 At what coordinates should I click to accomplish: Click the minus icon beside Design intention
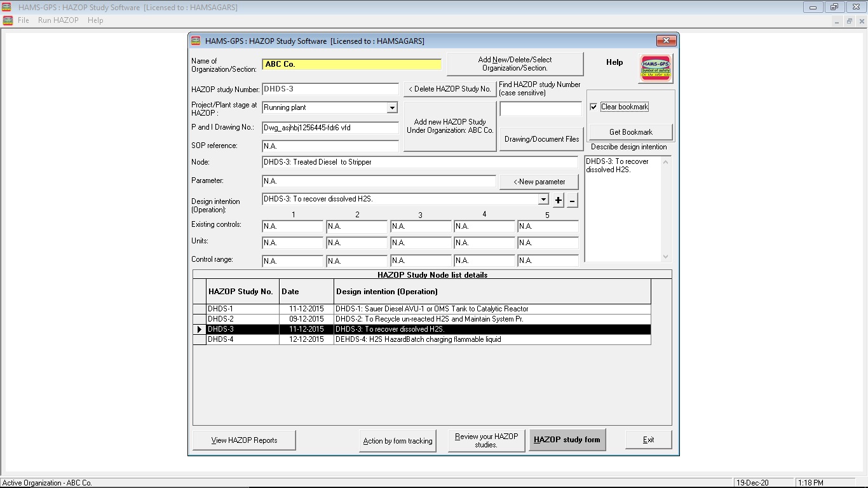point(571,200)
